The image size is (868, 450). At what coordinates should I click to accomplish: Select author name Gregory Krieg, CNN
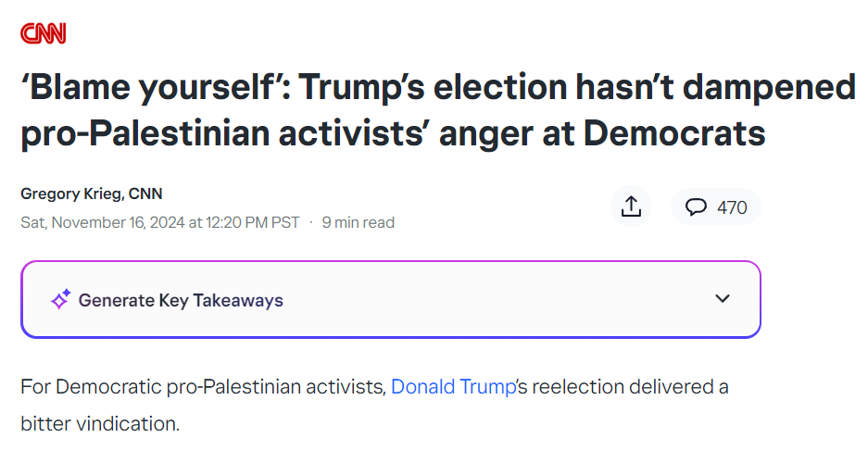coord(92,194)
